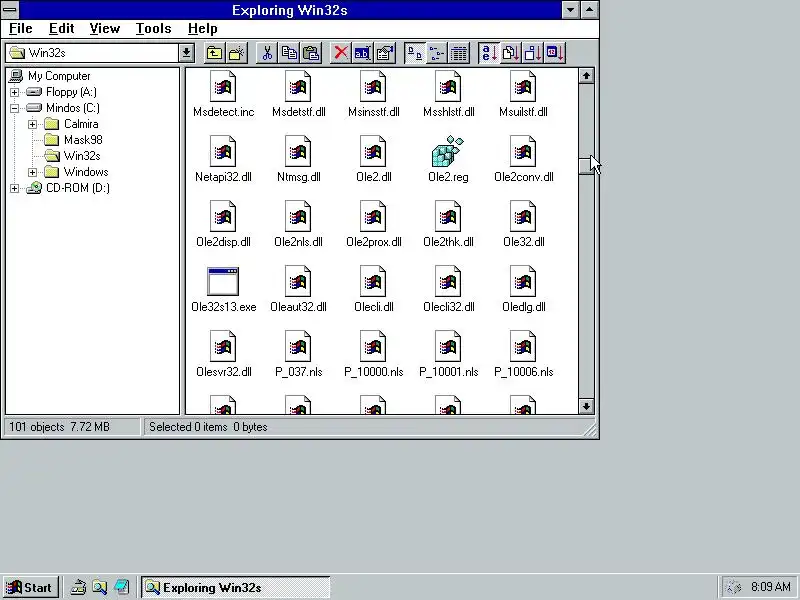The image size is (800, 600).
Task: Click the Copy toolbar icon
Action: [289, 53]
